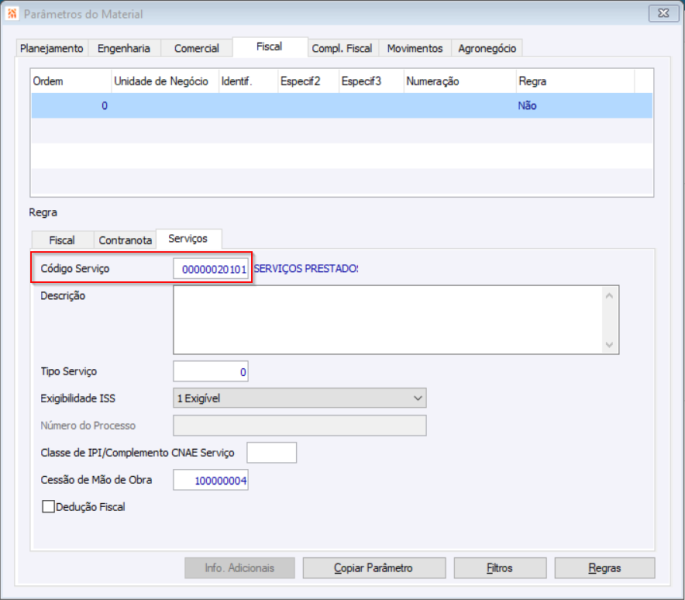Click the Código Serviço input field
This screenshot has height=600, width=685.
(211, 269)
